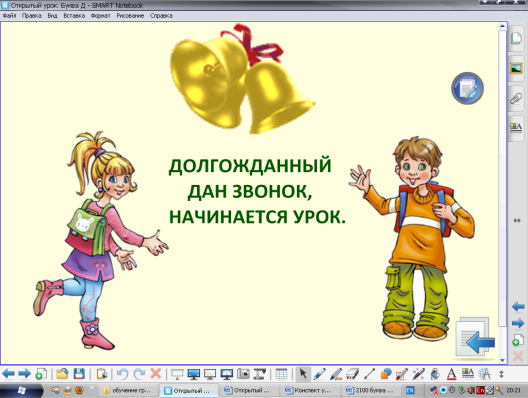This screenshot has width=528, height=398.
Task: Open the Attachments paperclip tab
Action: 516,99
